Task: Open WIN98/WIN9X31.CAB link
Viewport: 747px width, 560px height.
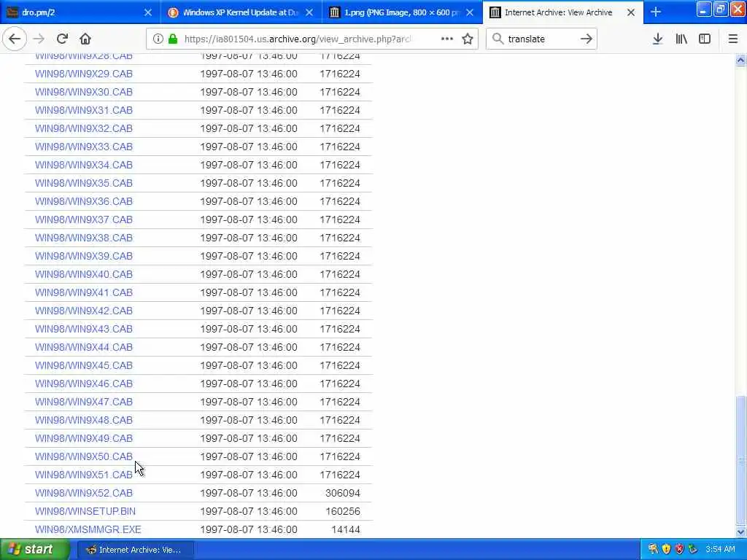Action: tap(83, 110)
